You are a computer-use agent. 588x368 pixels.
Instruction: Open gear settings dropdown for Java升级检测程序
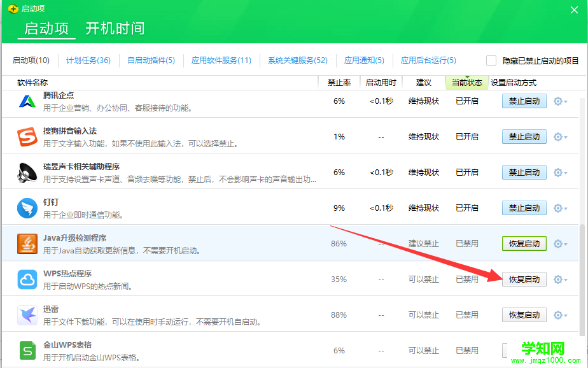coord(560,244)
